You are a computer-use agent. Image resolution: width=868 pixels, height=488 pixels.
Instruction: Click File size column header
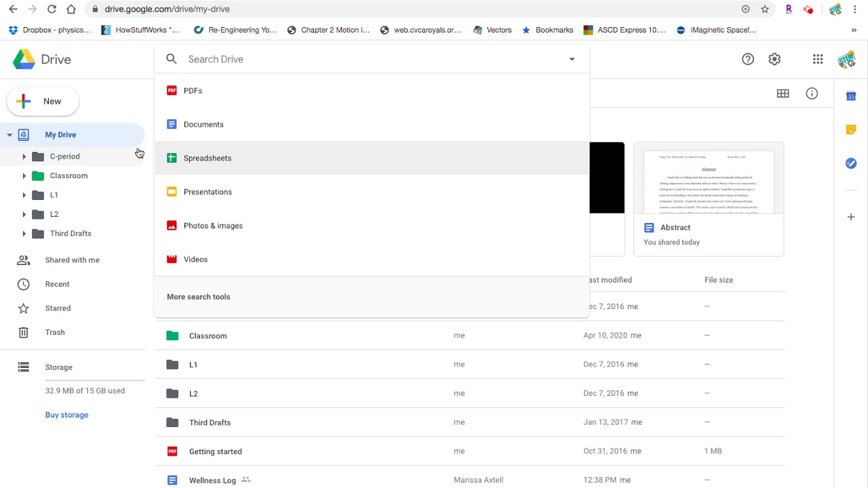coord(719,280)
